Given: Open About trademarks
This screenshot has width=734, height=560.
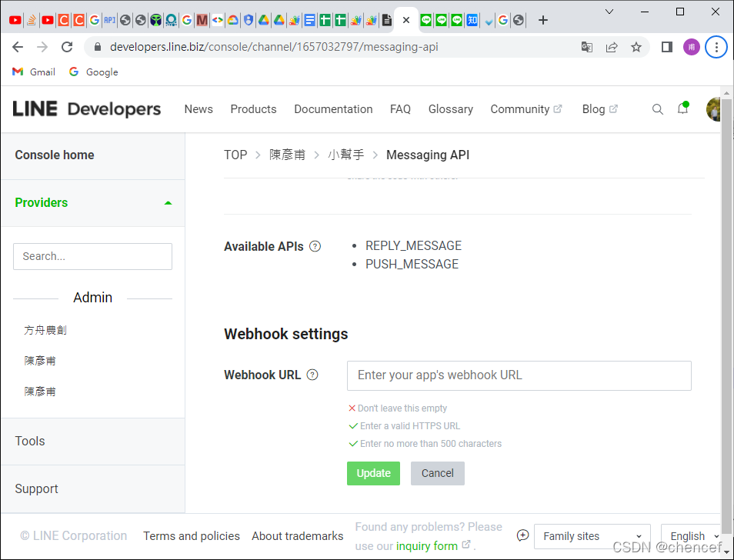Looking at the screenshot, I should pos(297,536).
